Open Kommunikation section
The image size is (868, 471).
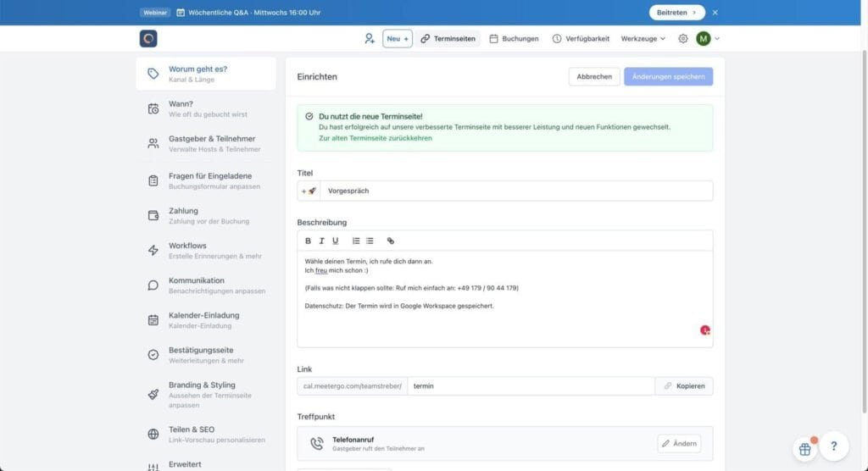point(206,285)
